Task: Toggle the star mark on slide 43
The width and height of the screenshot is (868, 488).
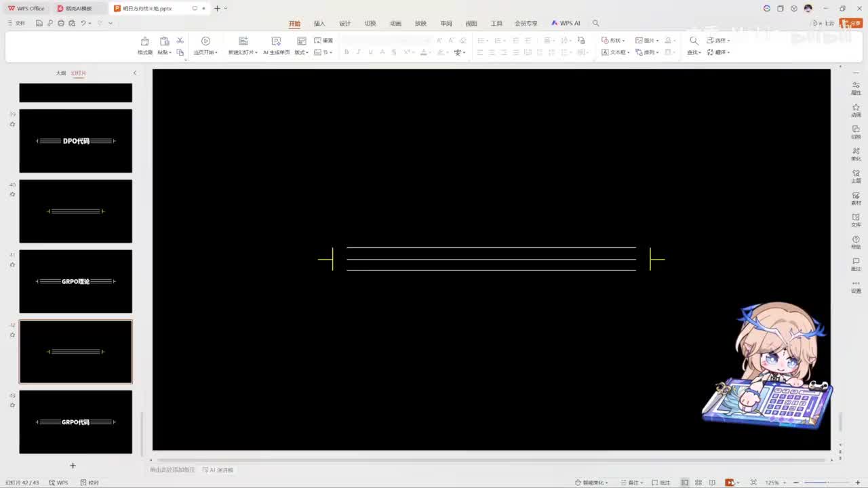Action: (12, 405)
